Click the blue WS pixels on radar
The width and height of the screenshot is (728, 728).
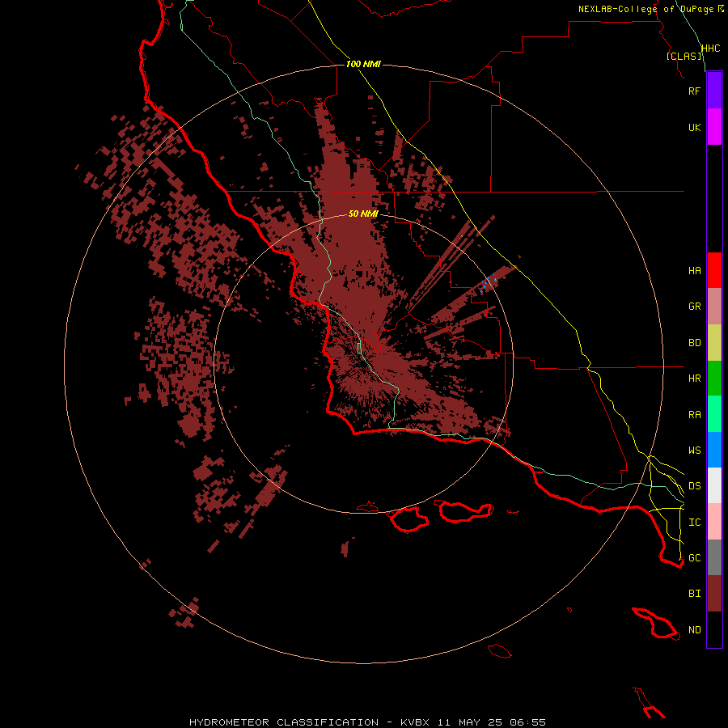[x=487, y=283]
